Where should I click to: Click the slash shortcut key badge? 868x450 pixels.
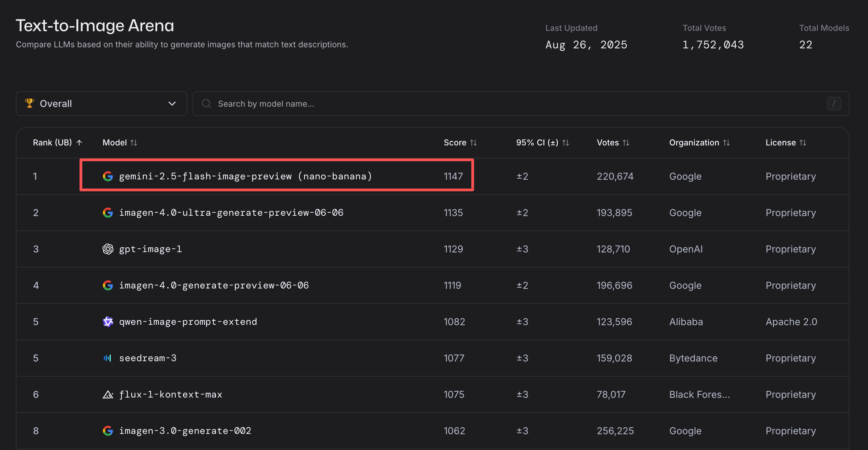(834, 104)
